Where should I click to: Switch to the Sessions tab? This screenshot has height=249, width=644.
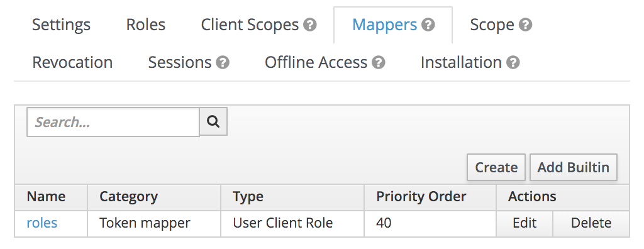coord(179,63)
